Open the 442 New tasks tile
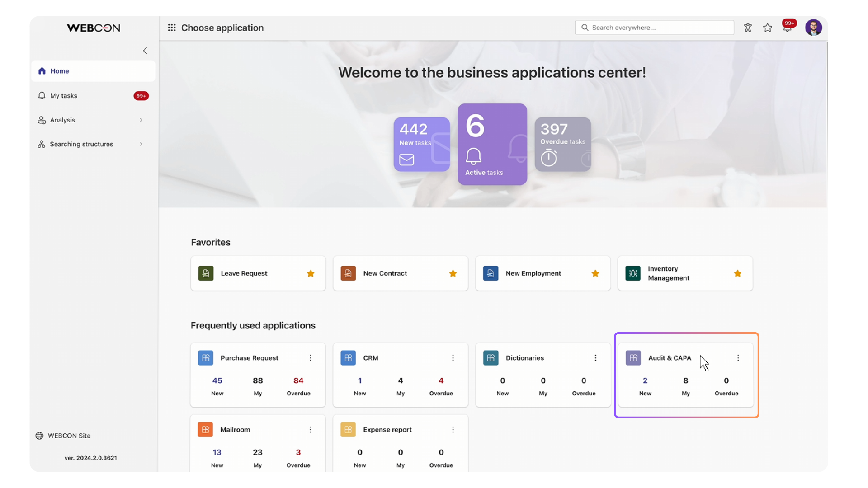The height and width of the screenshot is (488, 868). click(422, 144)
